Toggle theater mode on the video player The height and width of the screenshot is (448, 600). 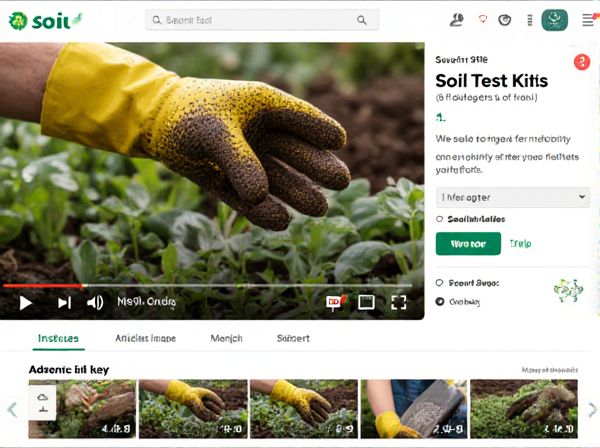[366, 302]
